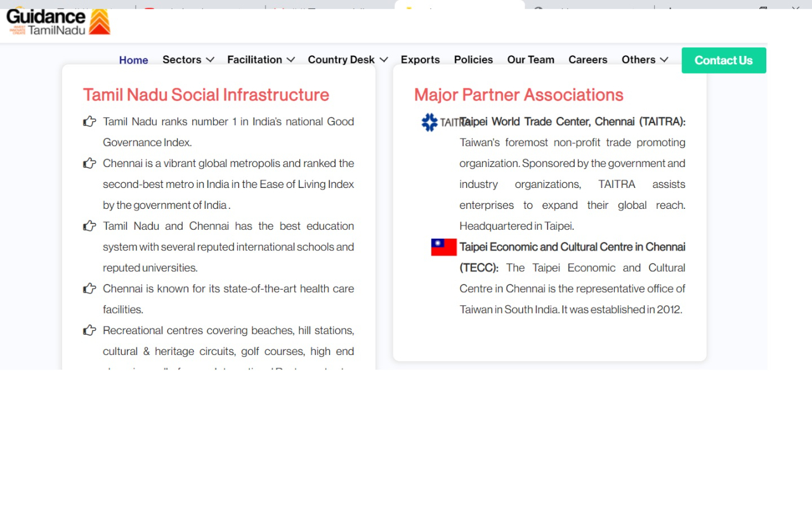The image size is (812, 508).
Task: Click pointing-hand bullet beside Ease of Living
Action: pyautogui.click(x=89, y=163)
